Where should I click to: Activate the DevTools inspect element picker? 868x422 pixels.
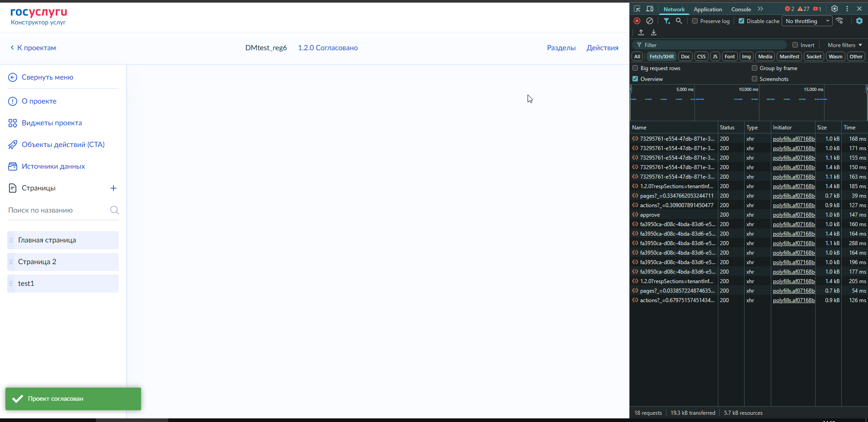[637, 9]
